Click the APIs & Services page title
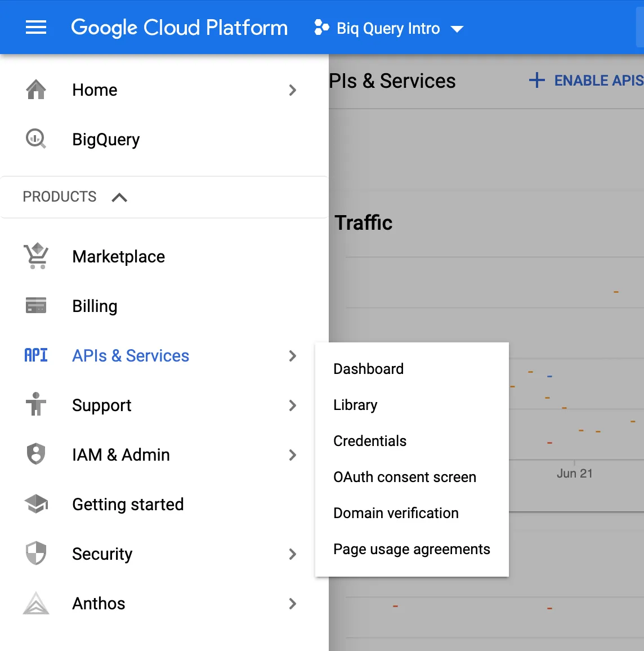Screen dimensions: 644x651 [392, 81]
